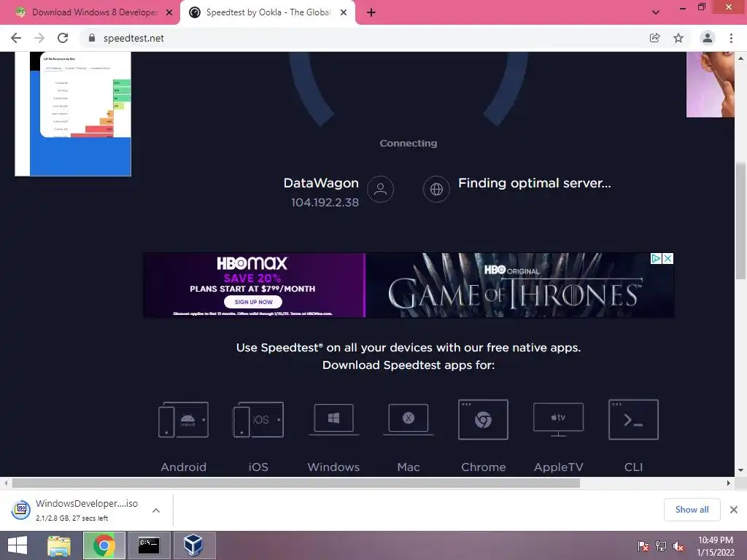This screenshot has height=560, width=747.
Task: Open the Android Speedtest app icon
Action: (x=183, y=419)
